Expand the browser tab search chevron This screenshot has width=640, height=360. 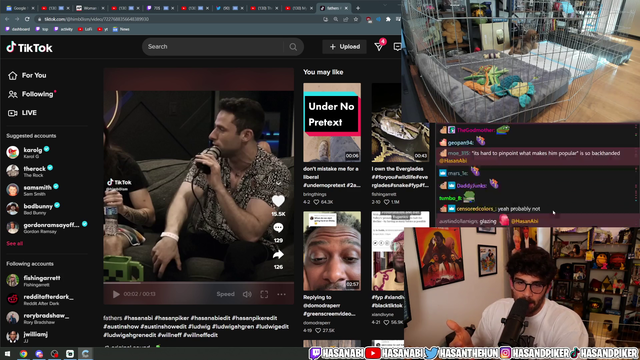click(385, 5)
